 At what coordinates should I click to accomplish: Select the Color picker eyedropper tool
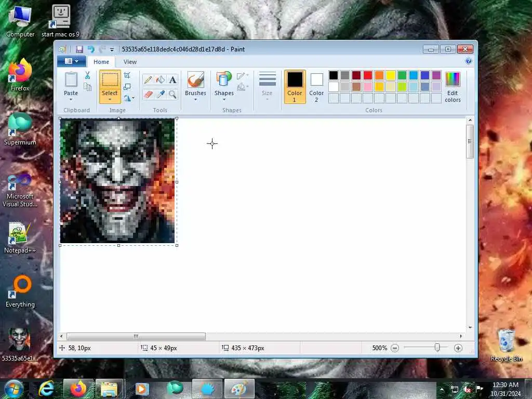point(161,94)
